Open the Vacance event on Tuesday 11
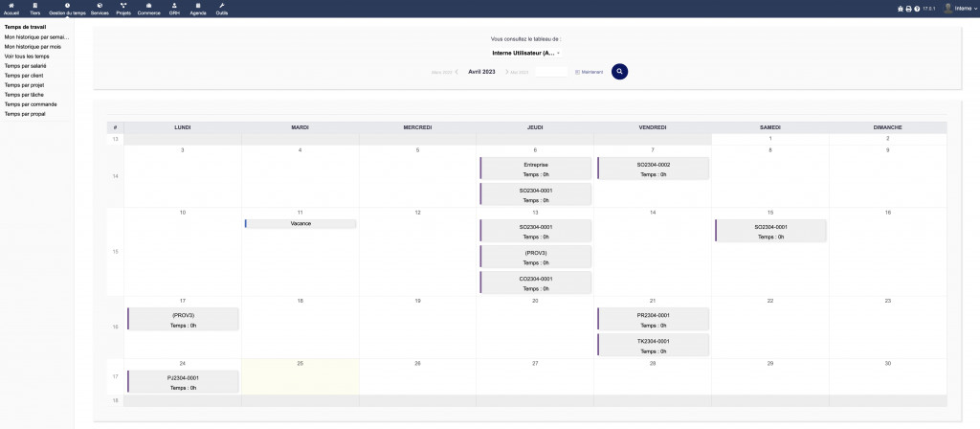This screenshot has width=980, height=429. tap(301, 224)
